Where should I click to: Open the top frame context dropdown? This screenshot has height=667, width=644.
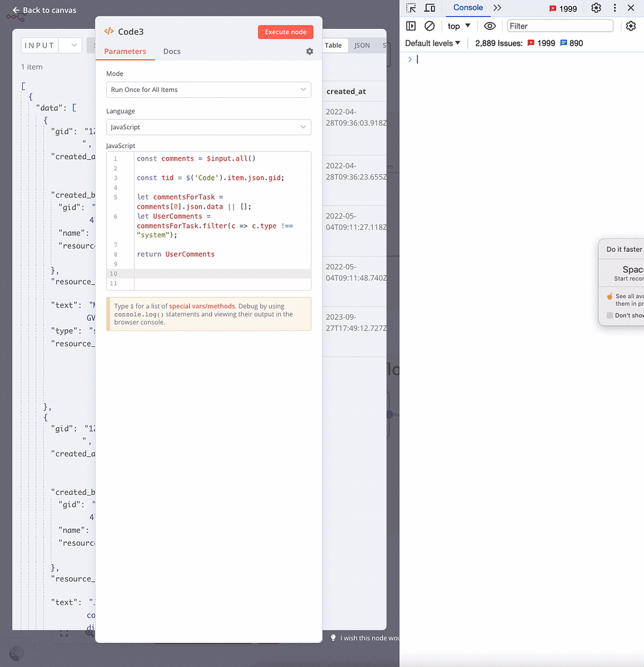click(459, 25)
